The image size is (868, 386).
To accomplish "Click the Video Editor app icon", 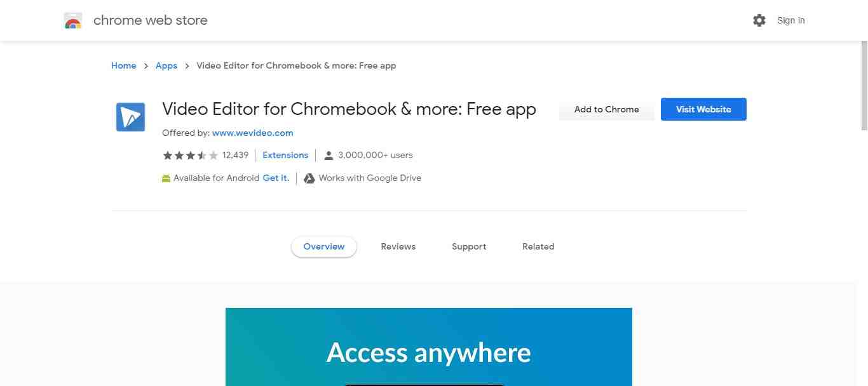I will pos(130,117).
